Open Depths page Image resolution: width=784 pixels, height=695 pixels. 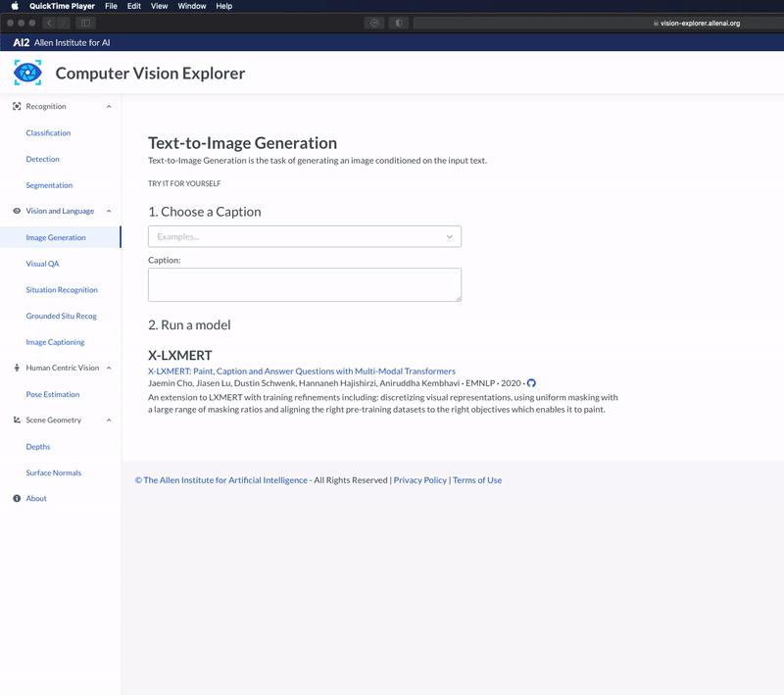coord(38,446)
